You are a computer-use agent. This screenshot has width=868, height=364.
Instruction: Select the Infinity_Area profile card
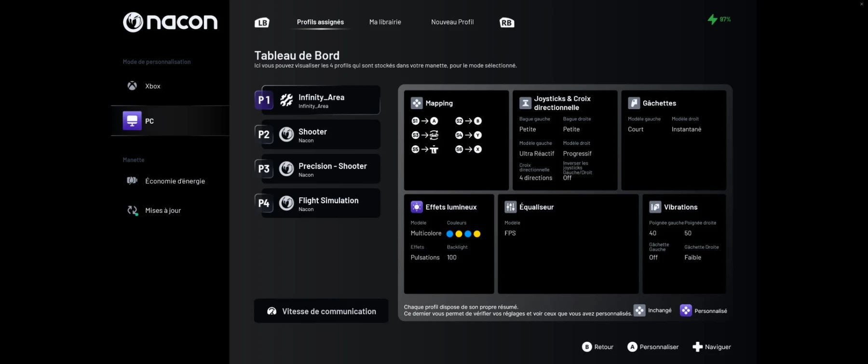(321, 100)
